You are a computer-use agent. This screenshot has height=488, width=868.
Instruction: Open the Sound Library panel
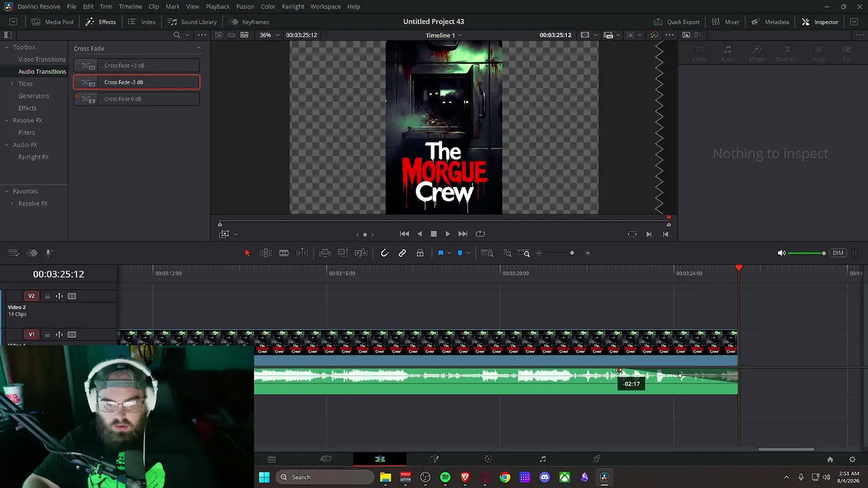(192, 22)
